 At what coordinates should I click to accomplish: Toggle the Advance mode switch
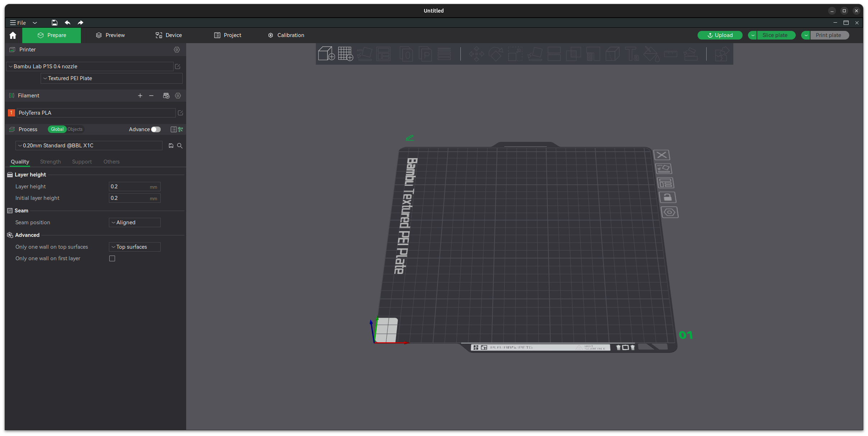click(156, 129)
